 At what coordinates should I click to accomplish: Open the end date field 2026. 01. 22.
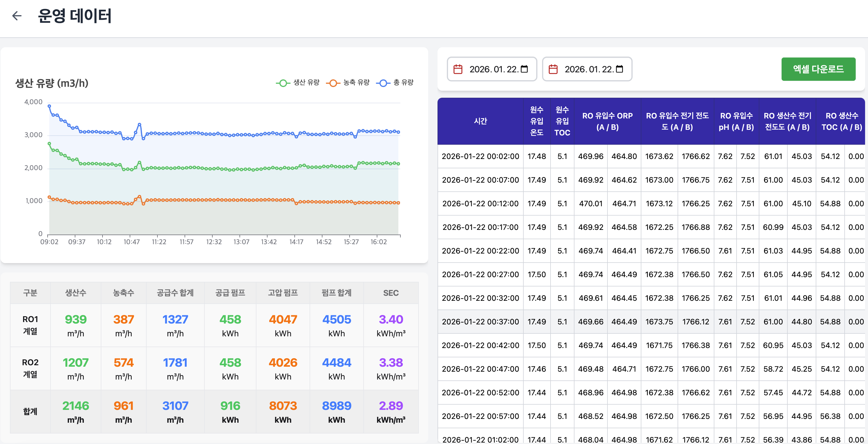587,69
